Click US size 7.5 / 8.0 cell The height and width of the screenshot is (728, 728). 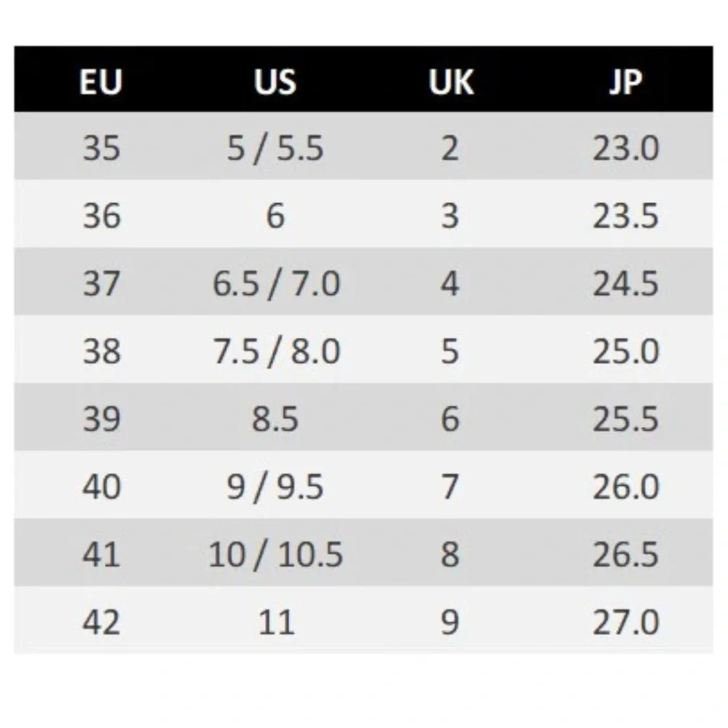[x=275, y=352]
